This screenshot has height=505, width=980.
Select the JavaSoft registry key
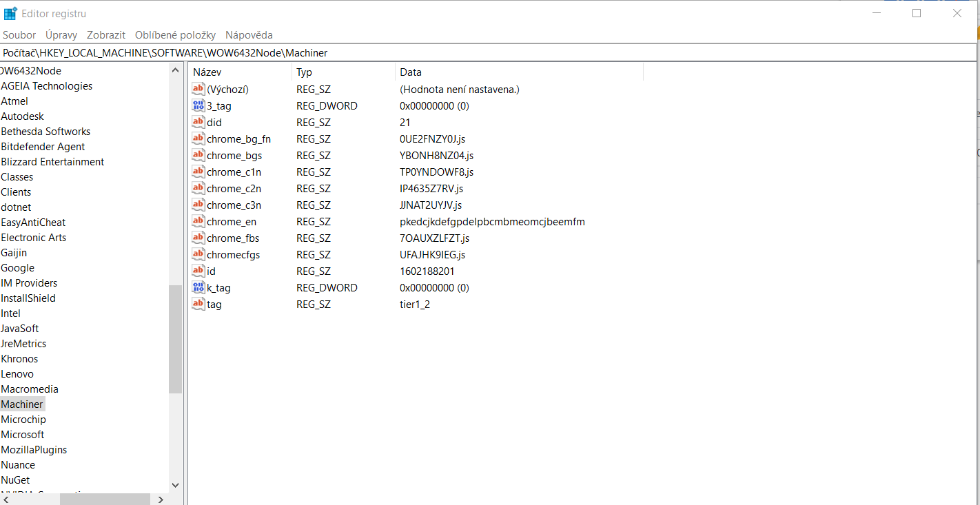pyautogui.click(x=20, y=329)
